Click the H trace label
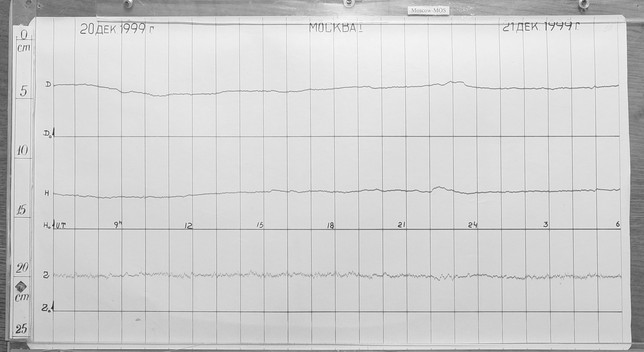This screenshot has height=352, width=644. point(47,193)
